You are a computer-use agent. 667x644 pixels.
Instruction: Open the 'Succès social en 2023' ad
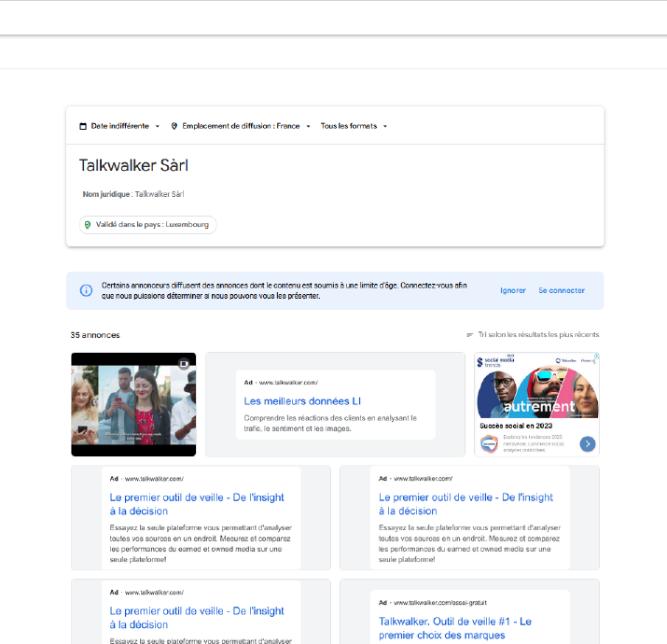[x=536, y=404]
